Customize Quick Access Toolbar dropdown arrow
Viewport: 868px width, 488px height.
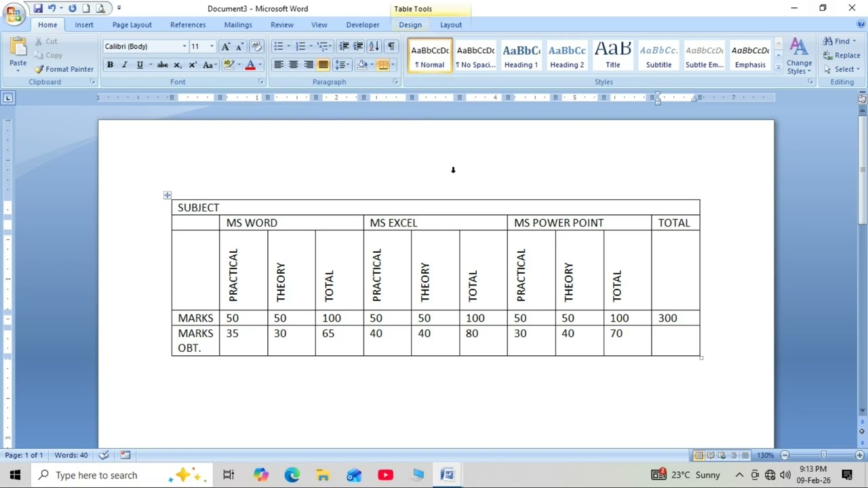[119, 9]
